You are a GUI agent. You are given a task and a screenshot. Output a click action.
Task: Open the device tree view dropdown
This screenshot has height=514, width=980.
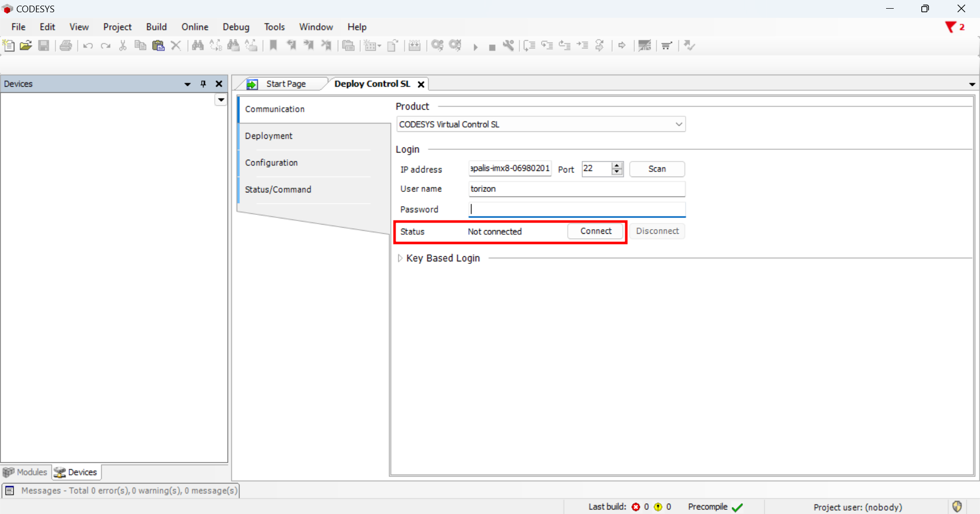[221, 100]
